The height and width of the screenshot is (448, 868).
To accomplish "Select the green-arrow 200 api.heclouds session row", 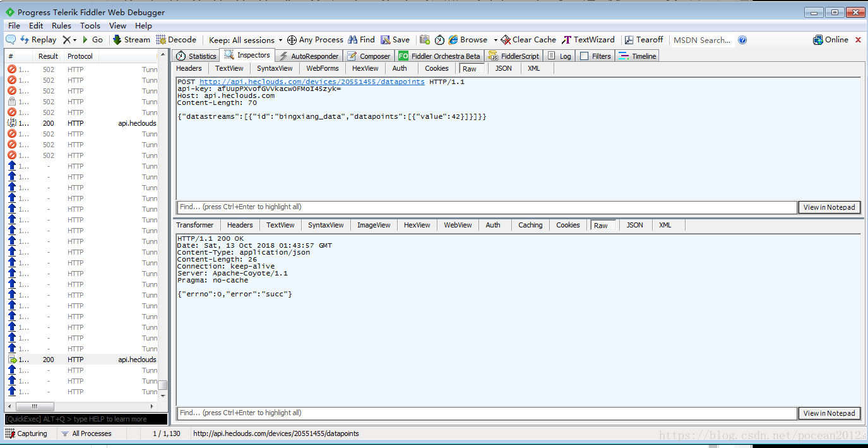I will point(81,360).
